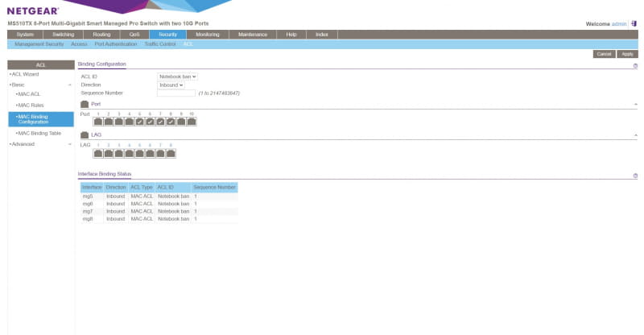Open the QoS tab
644x335 pixels.
click(x=134, y=35)
